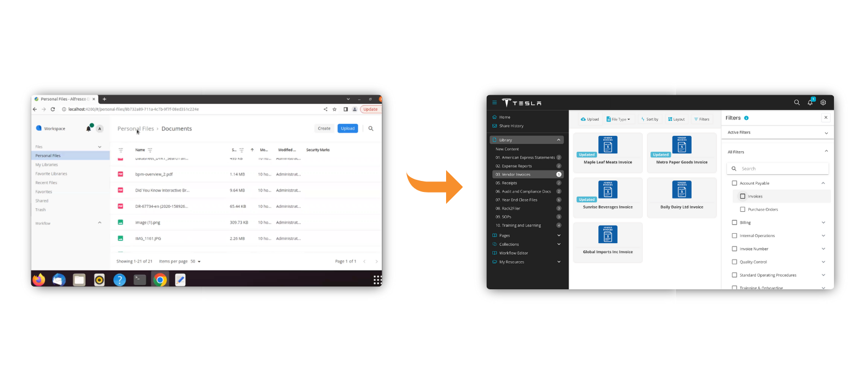Open settings gear in Tesla header
The image size is (868, 374).
tap(823, 102)
